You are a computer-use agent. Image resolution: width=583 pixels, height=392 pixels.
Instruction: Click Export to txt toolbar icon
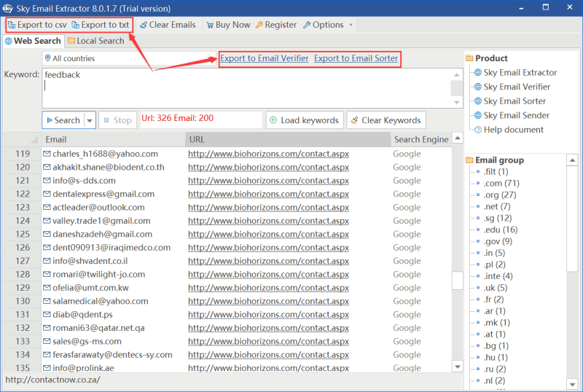(76, 25)
